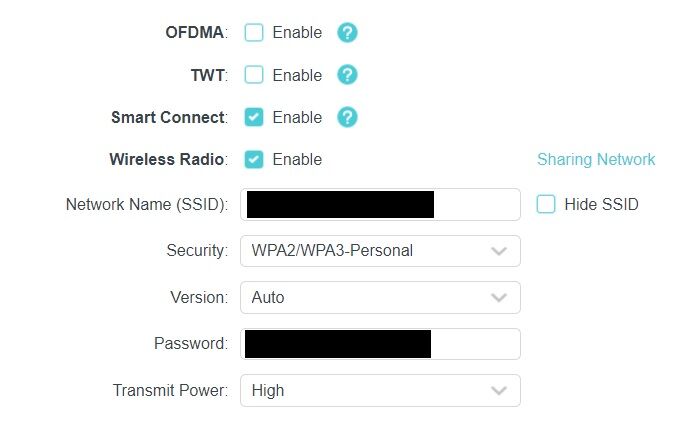Screen dimensions: 699x441
Task: Select the WPA2/WPA3-Personal security value
Action: tap(332, 251)
